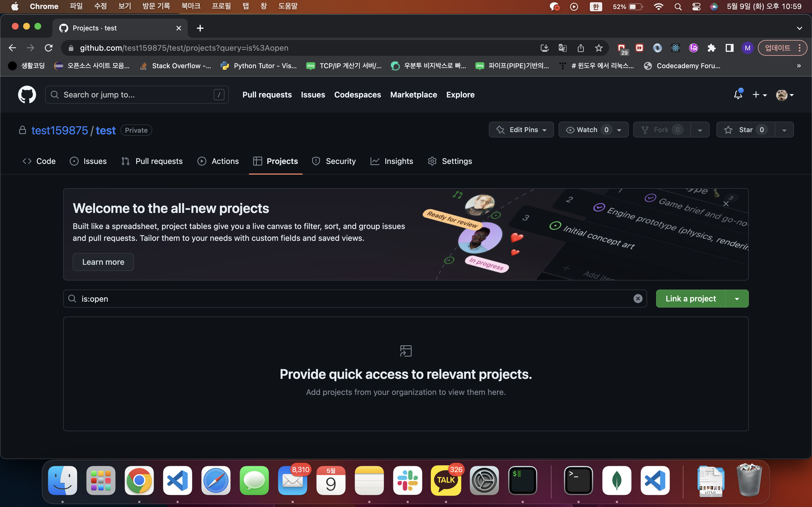Open the notifications bell icon

coord(738,95)
